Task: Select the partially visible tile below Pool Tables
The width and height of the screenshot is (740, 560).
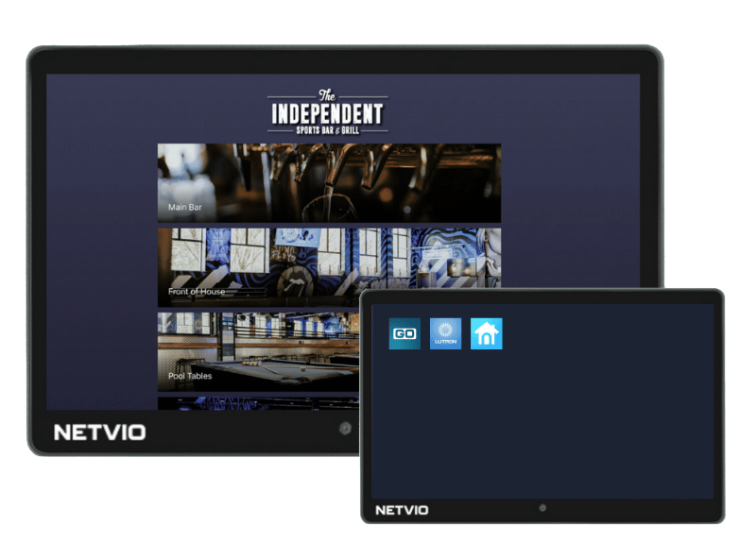Action: tap(255, 403)
